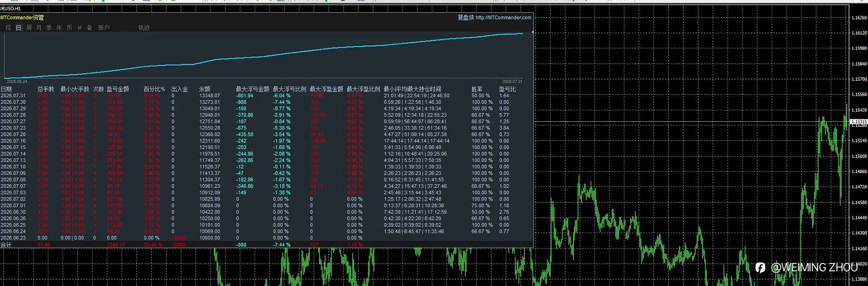868x286 pixels.
Task: Click the total floating loss -988
Action: click(241, 245)
